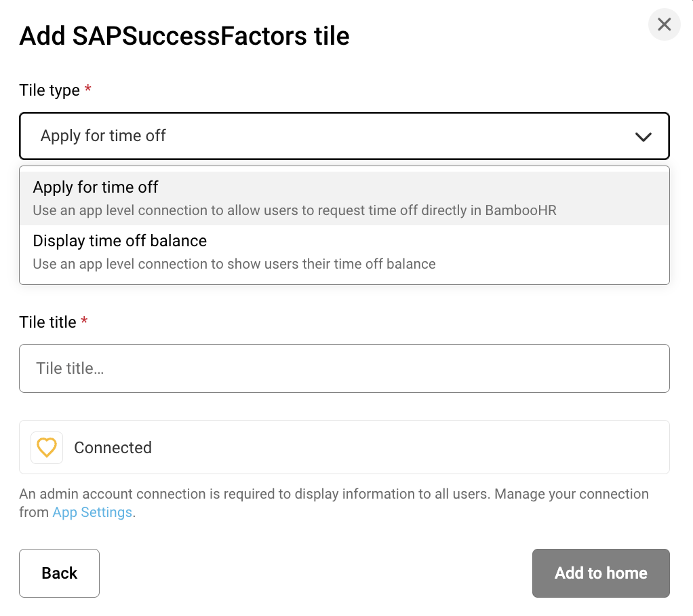Open the App Settings link
693x616 pixels.
pyautogui.click(x=92, y=512)
